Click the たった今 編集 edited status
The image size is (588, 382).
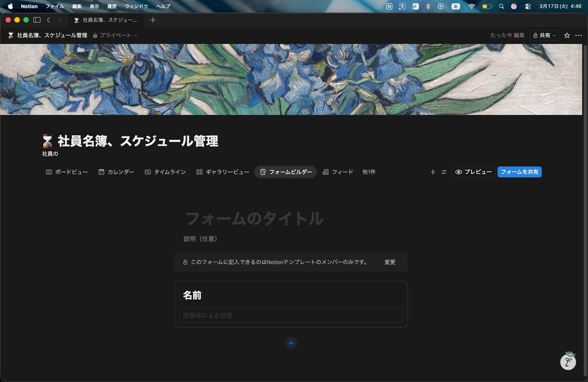(507, 35)
